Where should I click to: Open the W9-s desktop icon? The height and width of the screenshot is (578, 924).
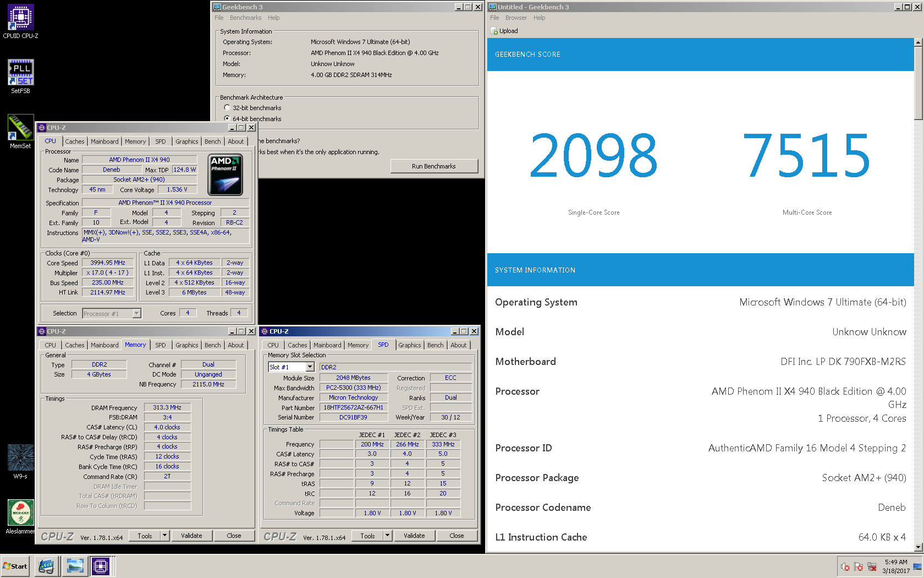point(20,461)
